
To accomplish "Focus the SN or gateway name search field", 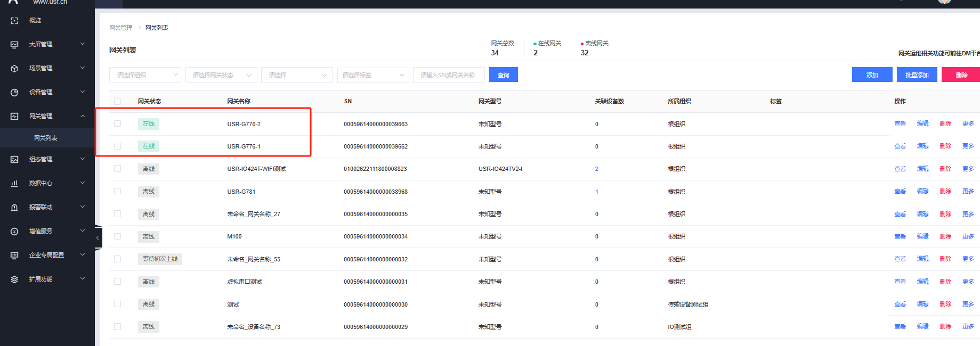I will (x=449, y=75).
